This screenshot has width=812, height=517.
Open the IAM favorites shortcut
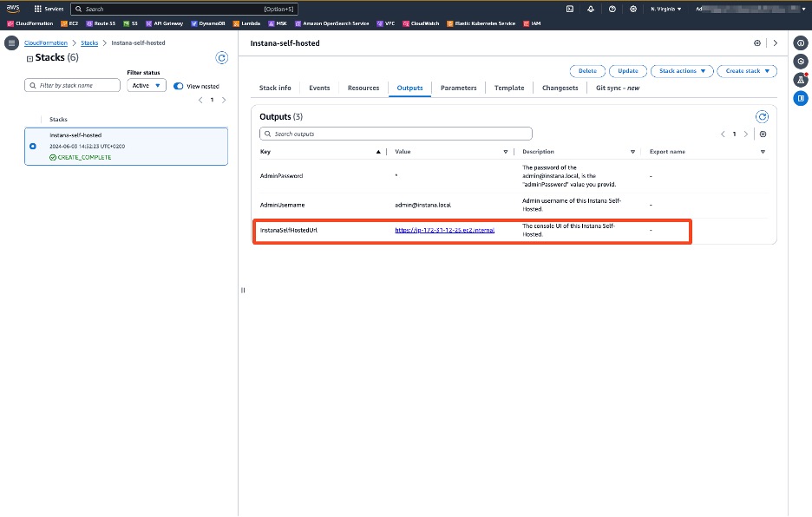click(x=531, y=23)
